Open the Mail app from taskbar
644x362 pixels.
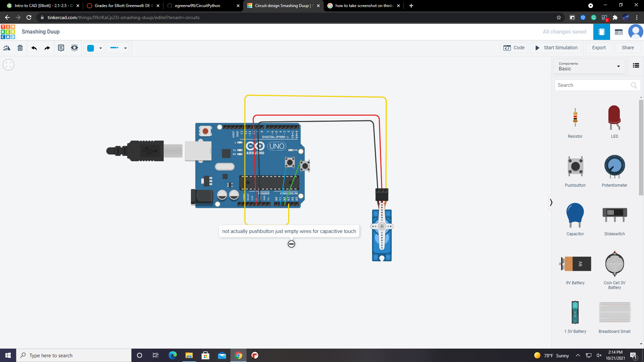pyautogui.click(x=222, y=355)
